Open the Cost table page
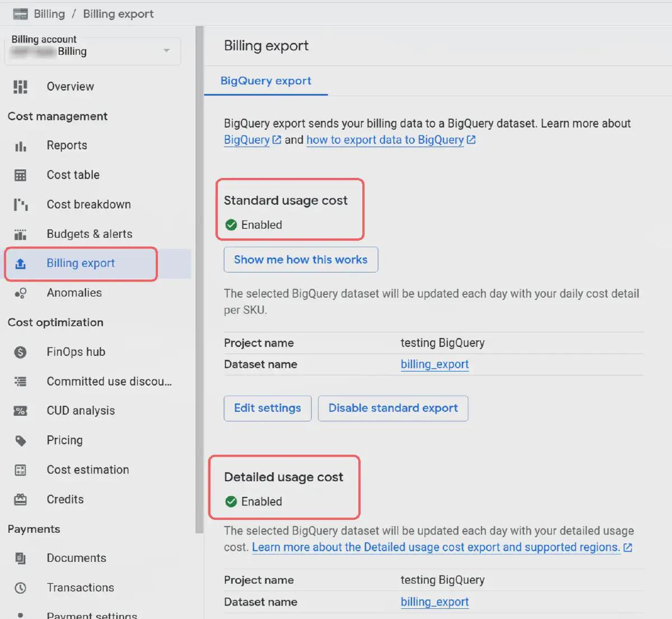Screen dimensions: 672x619 tap(73, 175)
